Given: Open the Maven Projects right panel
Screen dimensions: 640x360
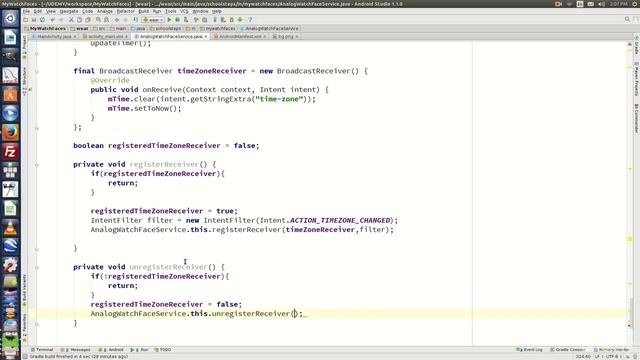Looking at the screenshot, I should 636,80.
